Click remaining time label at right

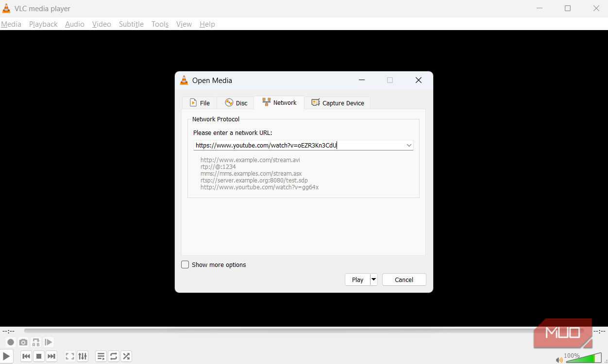tap(599, 331)
